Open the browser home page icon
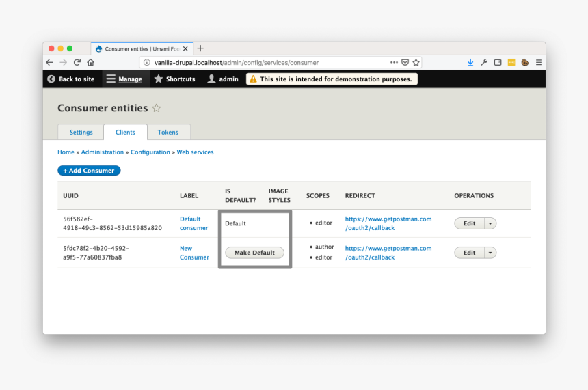This screenshot has width=588, height=390. (x=91, y=63)
